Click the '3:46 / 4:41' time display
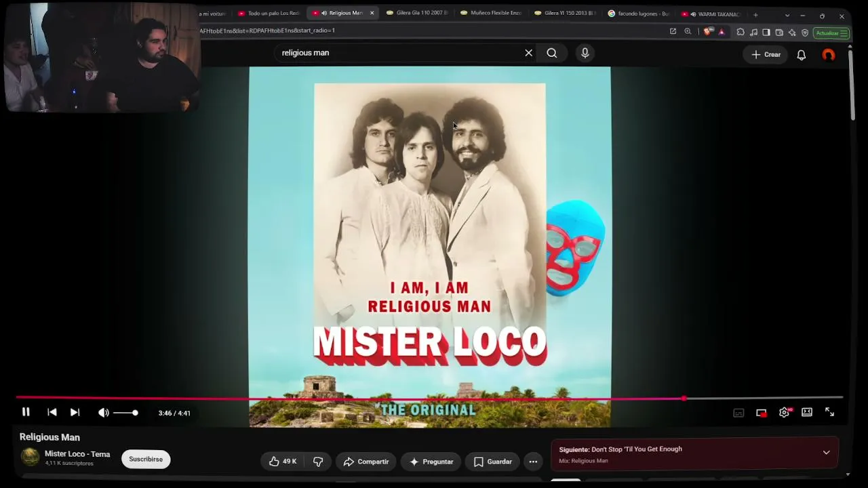This screenshot has width=868, height=488. tap(174, 413)
